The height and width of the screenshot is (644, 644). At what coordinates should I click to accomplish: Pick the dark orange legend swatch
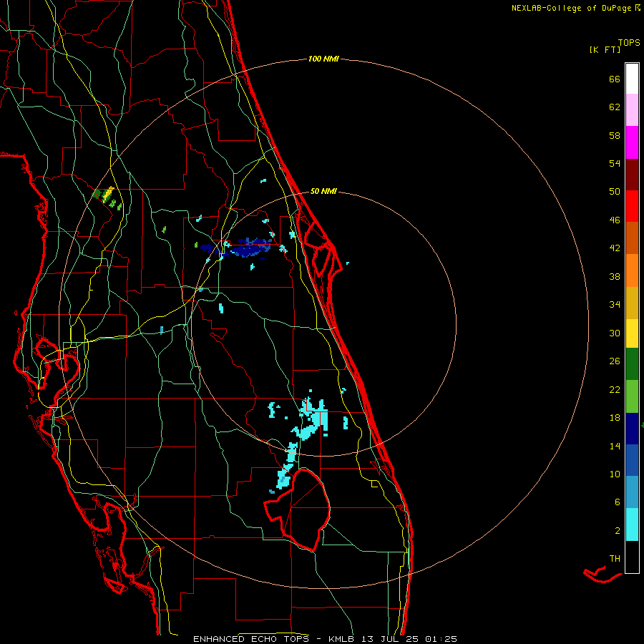pyautogui.click(x=632, y=238)
